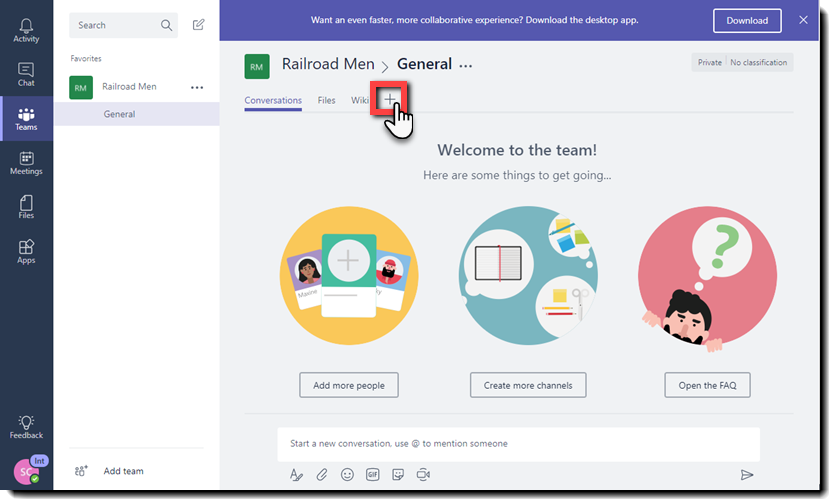Click the Add more people illustration
Image resolution: width=830 pixels, height=499 pixels.
coord(349,276)
